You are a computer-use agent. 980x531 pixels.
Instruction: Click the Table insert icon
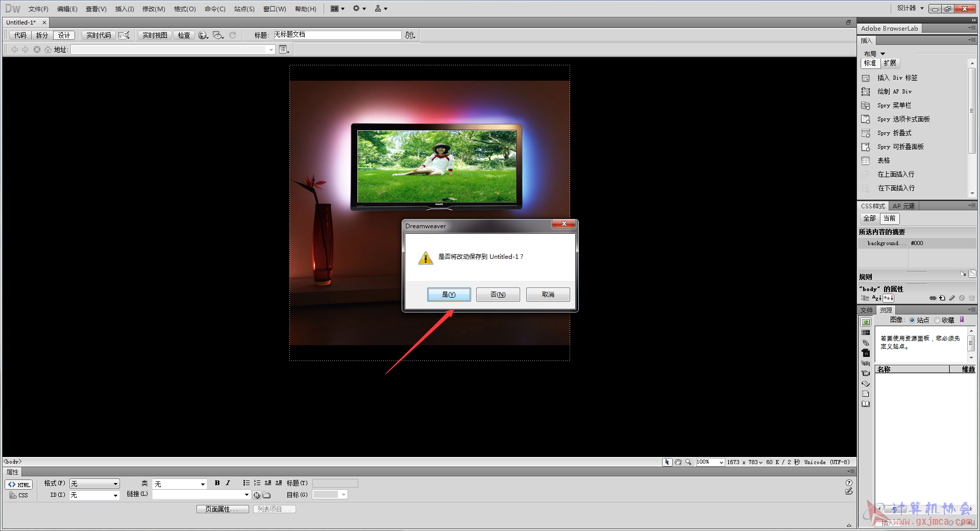click(866, 161)
